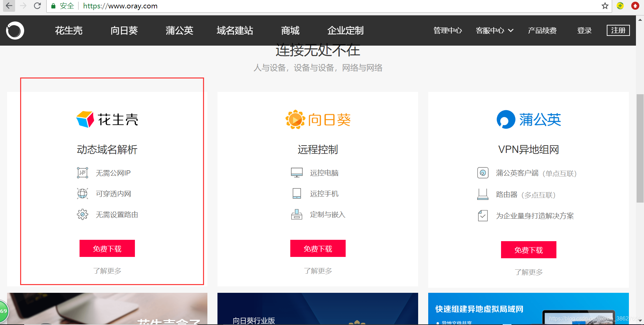The width and height of the screenshot is (644, 325).
Task: Open the 企业定制 nav menu item
Action: coord(345,31)
